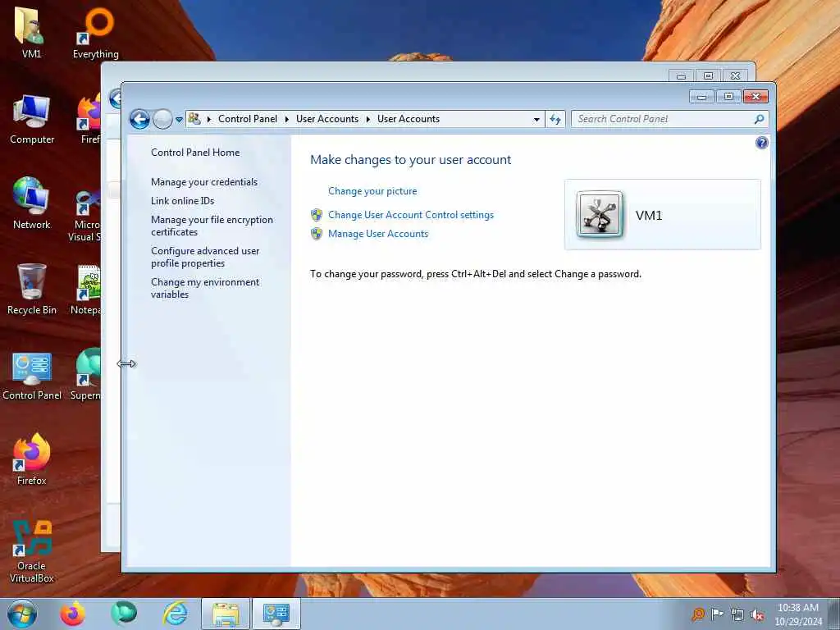
Task: Click the VM1 account name text
Action: (649, 216)
